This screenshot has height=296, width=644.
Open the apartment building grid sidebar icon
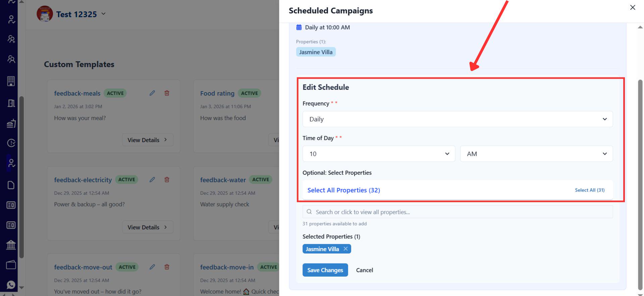[11, 81]
